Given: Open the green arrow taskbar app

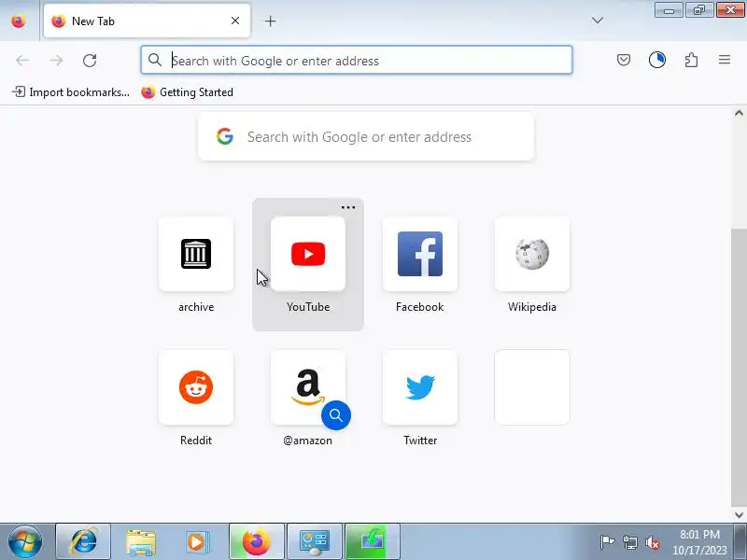Looking at the screenshot, I should [373, 542].
